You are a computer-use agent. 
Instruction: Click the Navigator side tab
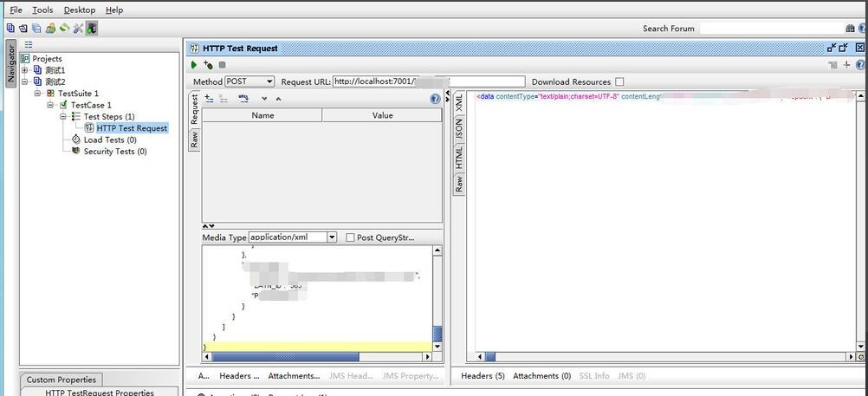point(10,64)
